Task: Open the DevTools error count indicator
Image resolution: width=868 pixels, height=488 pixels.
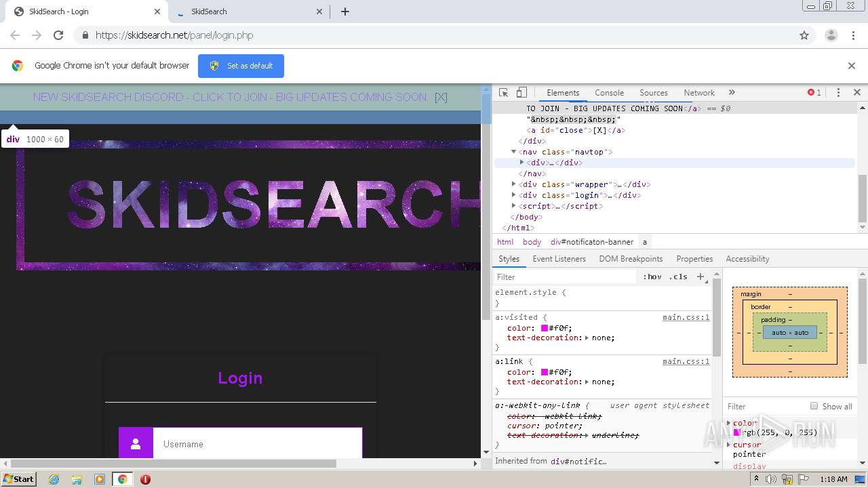Action: (x=814, y=93)
